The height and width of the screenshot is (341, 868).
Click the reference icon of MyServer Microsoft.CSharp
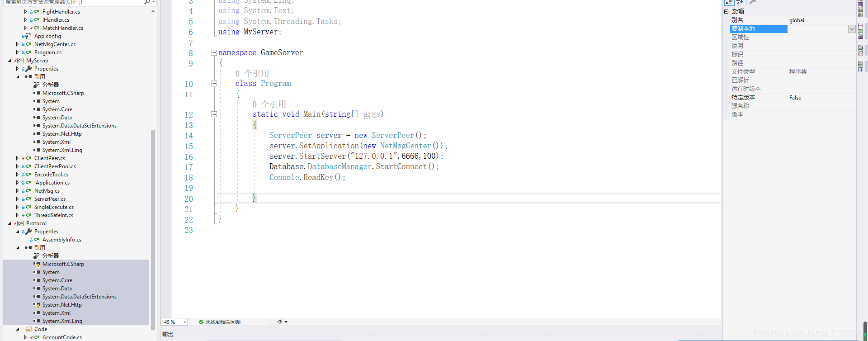[37, 93]
